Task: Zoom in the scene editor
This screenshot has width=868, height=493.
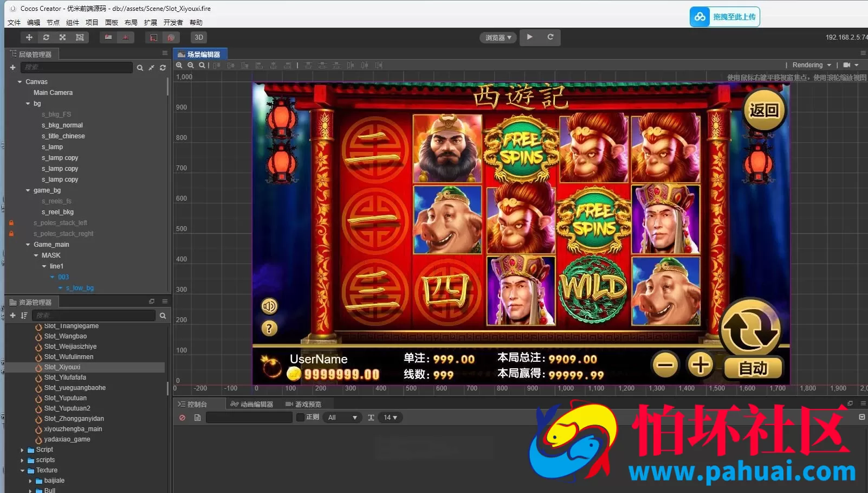Action: pos(179,65)
